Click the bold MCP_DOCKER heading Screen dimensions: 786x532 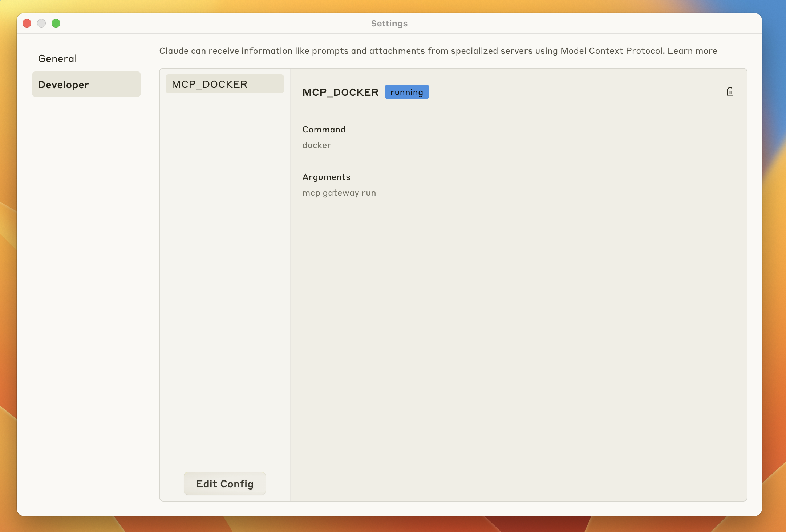click(x=340, y=92)
